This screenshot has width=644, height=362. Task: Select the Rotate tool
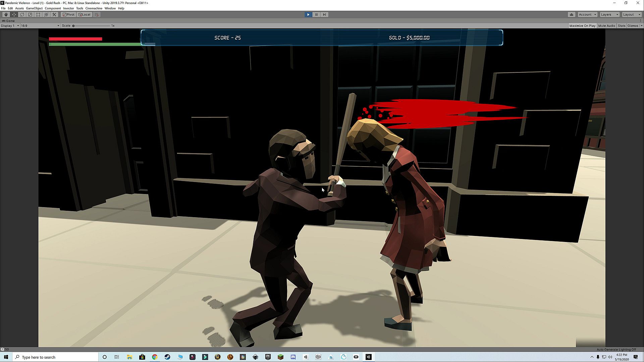click(22, 14)
